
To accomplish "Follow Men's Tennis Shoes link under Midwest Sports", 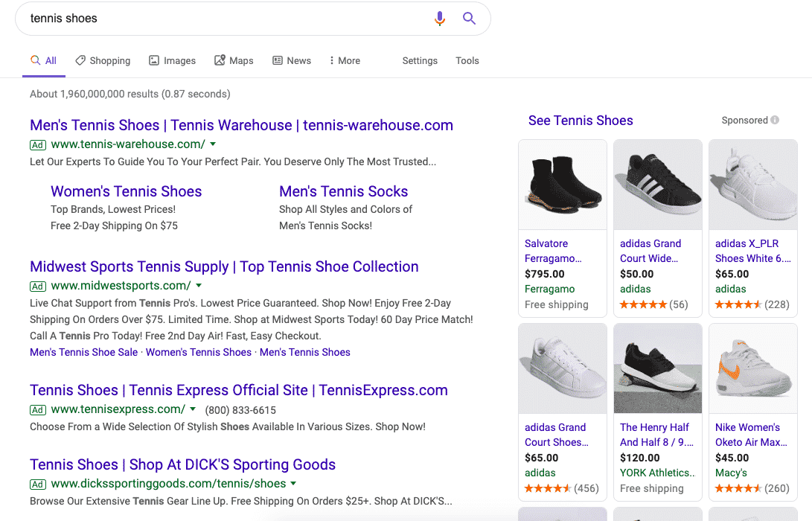I will coord(305,352).
